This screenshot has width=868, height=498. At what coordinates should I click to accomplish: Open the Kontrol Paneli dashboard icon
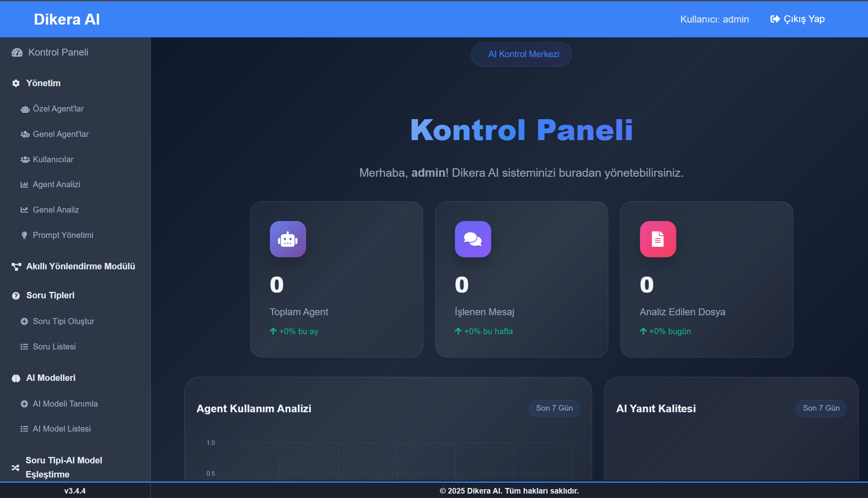point(17,52)
